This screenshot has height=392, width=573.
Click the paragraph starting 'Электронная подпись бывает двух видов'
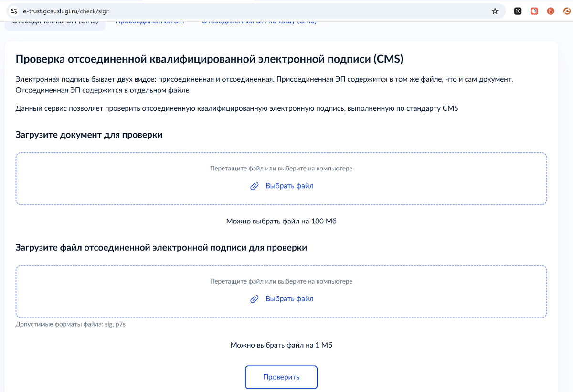coord(265,85)
